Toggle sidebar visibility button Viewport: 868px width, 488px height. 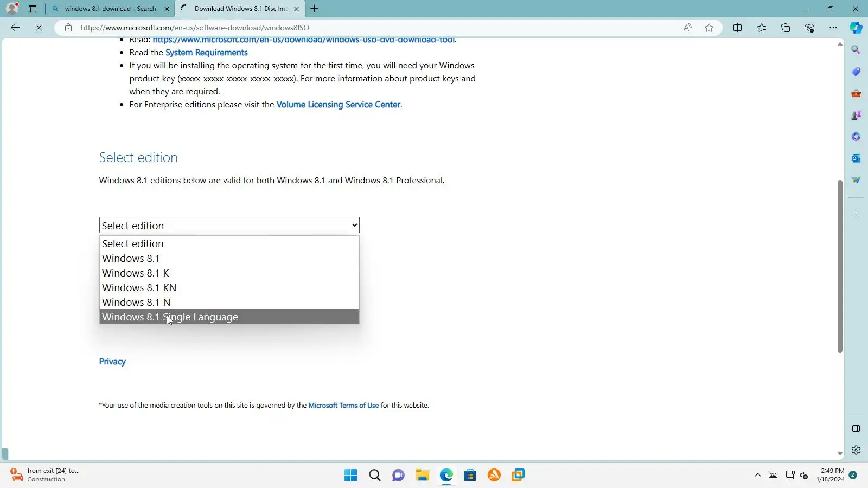(x=856, y=428)
